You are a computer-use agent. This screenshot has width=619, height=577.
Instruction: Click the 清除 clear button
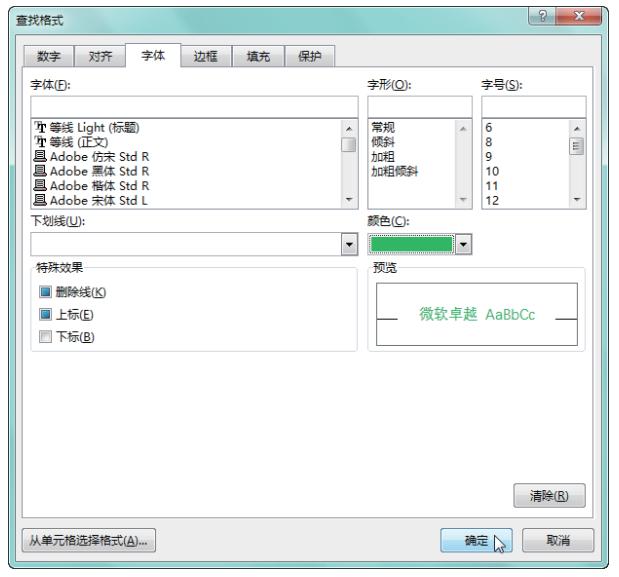549,496
